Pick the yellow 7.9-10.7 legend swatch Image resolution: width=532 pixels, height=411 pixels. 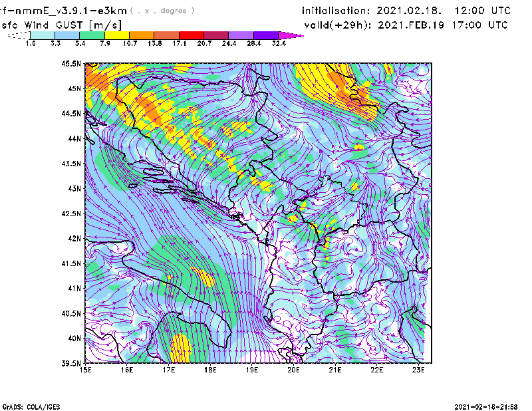117,35
